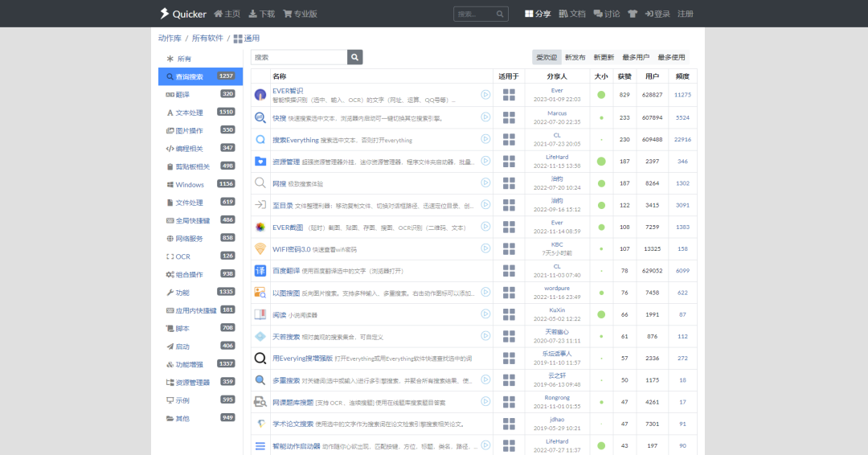Select the 组合操作 category
This screenshot has height=455, width=868.
(200, 275)
